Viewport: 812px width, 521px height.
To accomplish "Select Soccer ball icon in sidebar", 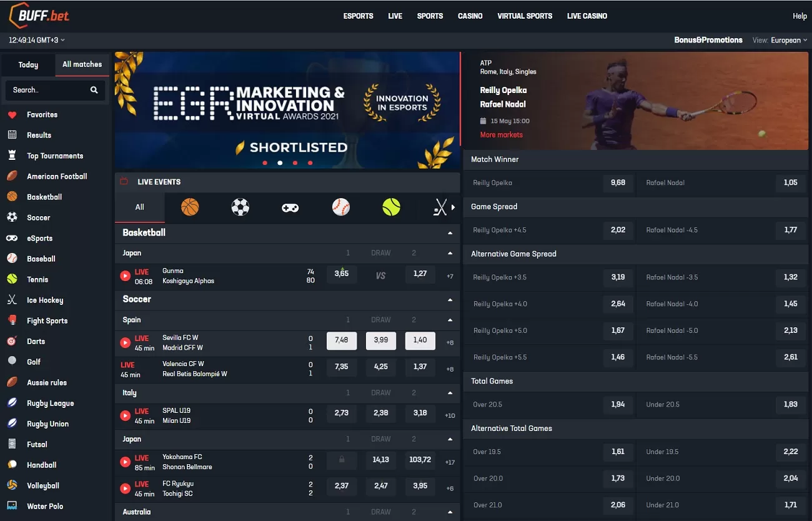I will point(12,217).
